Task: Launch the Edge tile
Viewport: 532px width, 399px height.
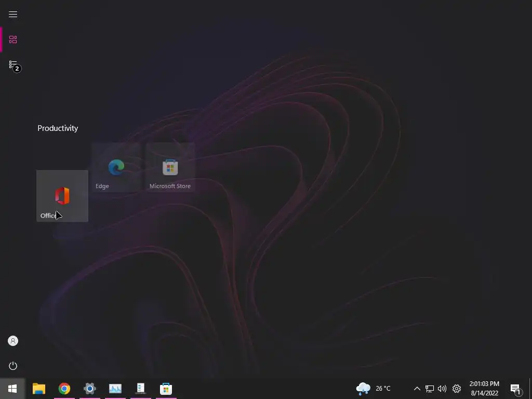Action: pyautogui.click(x=116, y=168)
